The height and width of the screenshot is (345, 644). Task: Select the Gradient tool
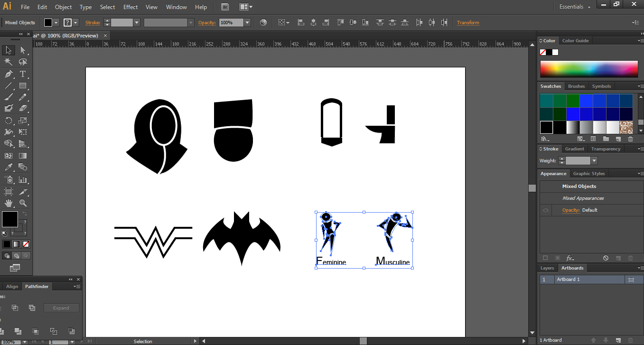pos(23,156)
